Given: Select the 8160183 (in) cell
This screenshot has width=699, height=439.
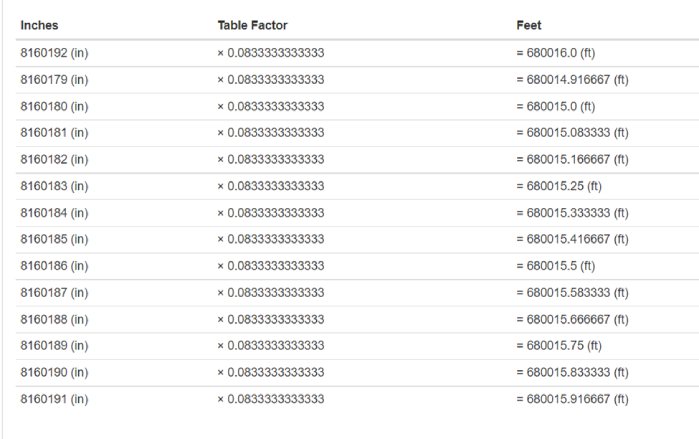Looking at the screenshot, I should pyautogui.click(x=54, y=186).
